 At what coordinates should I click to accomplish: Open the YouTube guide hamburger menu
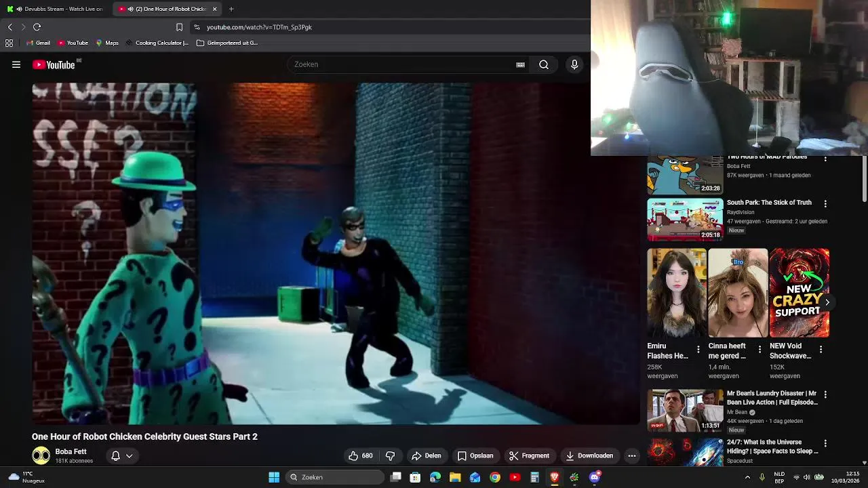pos(16,64)
